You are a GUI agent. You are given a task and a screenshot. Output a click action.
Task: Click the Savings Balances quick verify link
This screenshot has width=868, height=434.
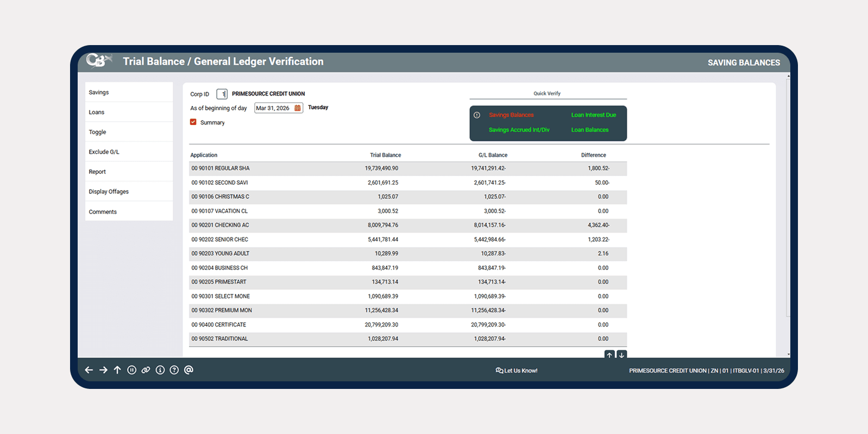(x=511, y=115)
